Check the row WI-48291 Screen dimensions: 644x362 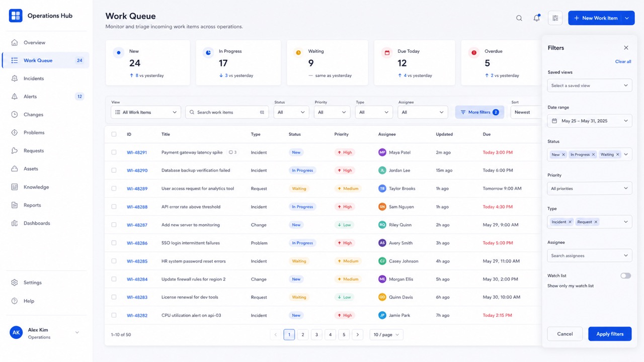point(114,152)
